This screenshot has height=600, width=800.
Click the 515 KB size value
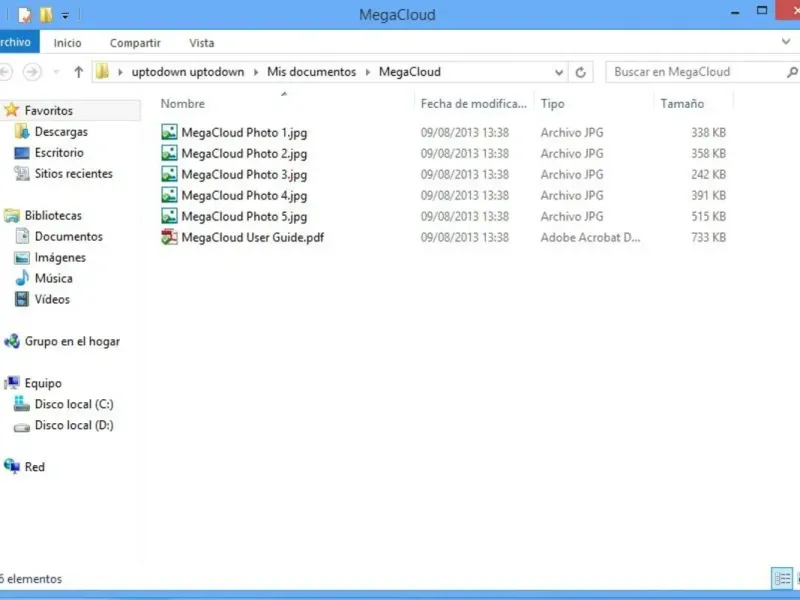click(x=708, y=216)
